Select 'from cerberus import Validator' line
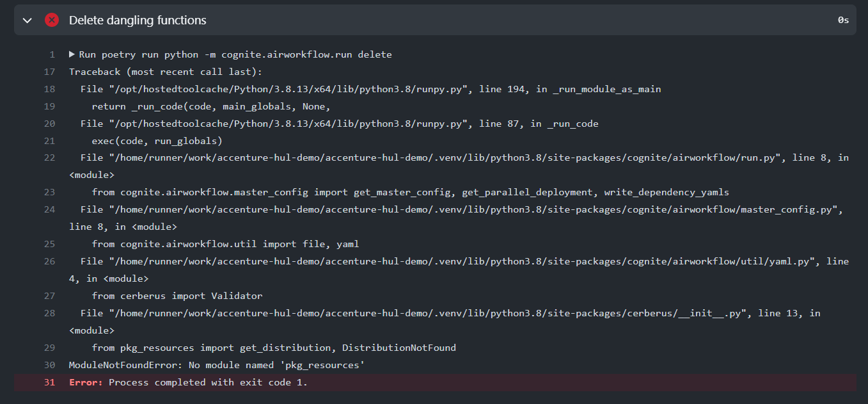 (177, 296)
